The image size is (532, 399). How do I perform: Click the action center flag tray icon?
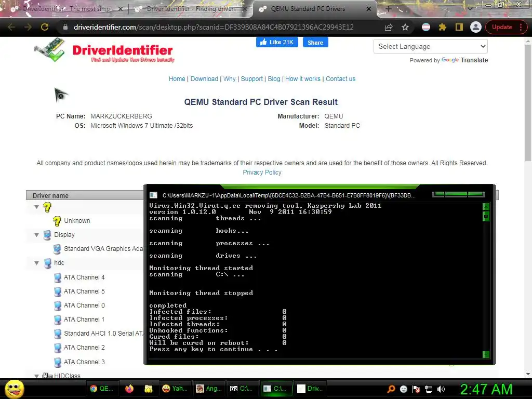pos(416,389)
